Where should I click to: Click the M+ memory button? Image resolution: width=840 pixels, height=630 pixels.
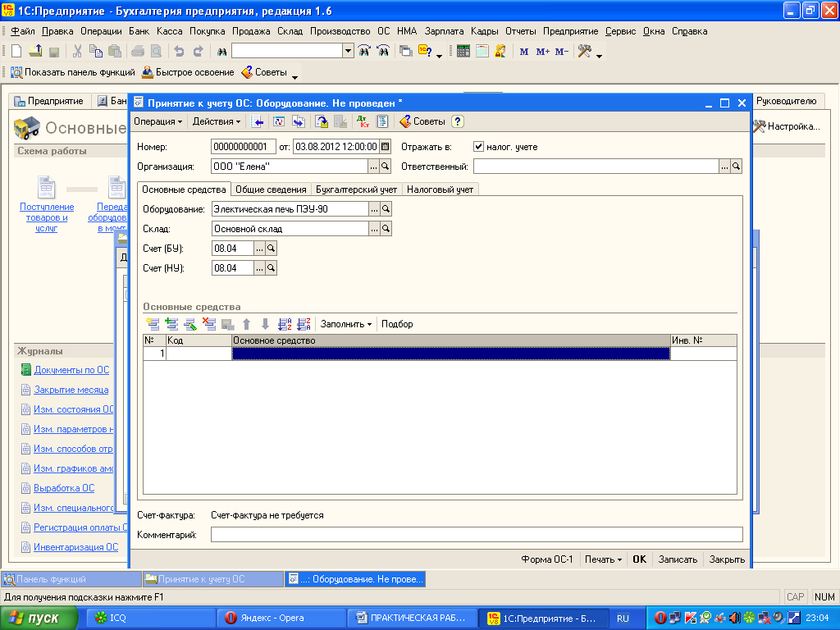543,52
